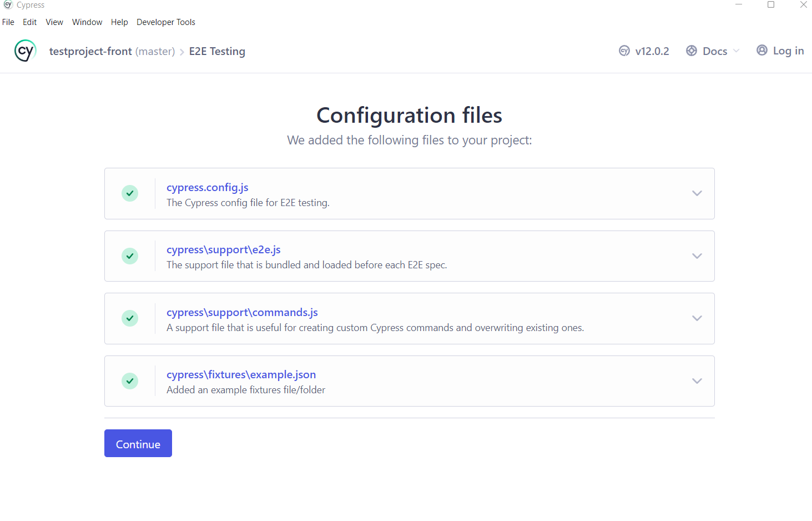The width and height of the screenshot is (812, 521).
Task: Expand the cypress.config.js entry
Action: click(x=697, y=193)
